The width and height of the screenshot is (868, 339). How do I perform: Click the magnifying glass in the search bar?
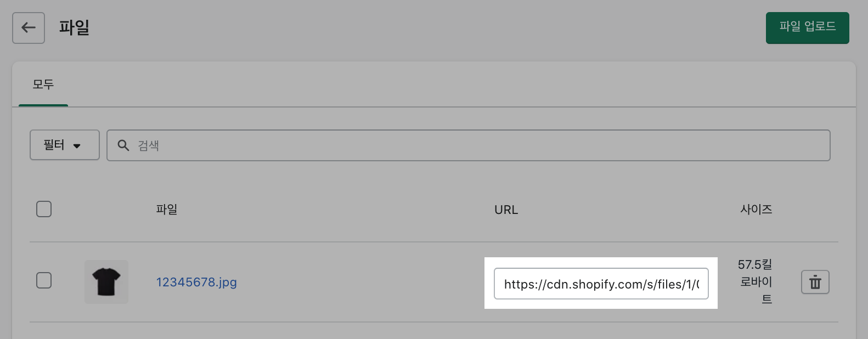pos(123,145)
